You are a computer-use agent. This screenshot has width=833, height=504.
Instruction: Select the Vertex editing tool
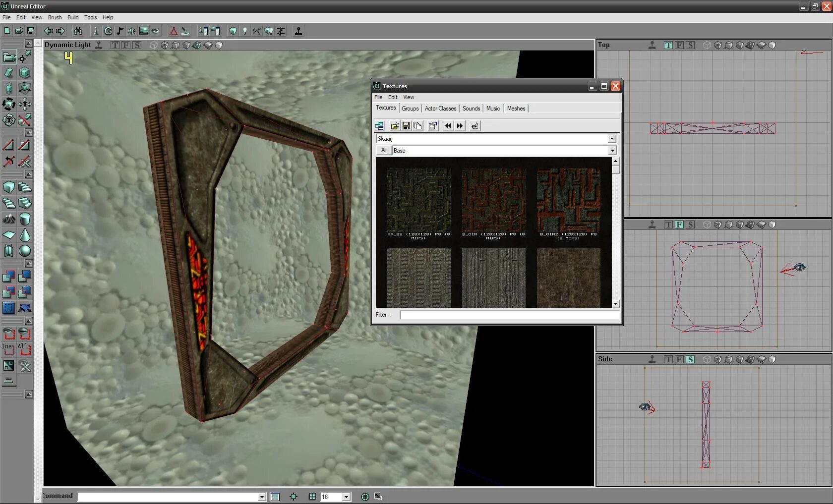point(25,57)
